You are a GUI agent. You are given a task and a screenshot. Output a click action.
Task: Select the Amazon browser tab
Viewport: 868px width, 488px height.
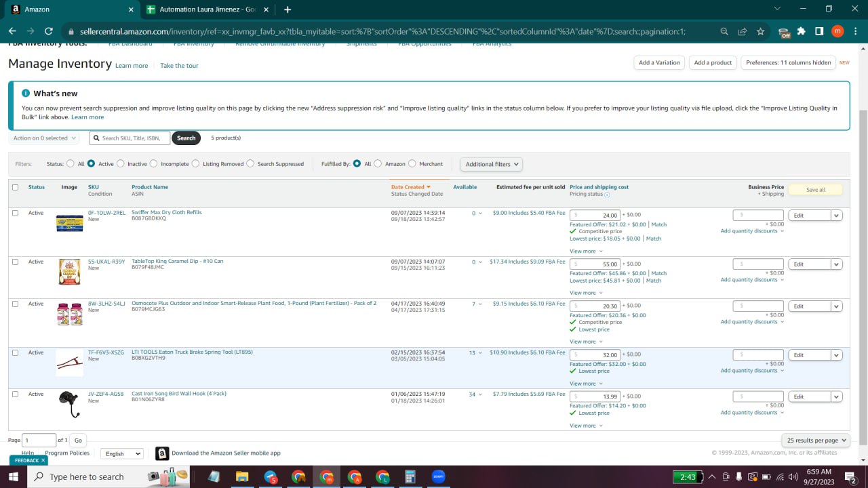pos(71,9)
